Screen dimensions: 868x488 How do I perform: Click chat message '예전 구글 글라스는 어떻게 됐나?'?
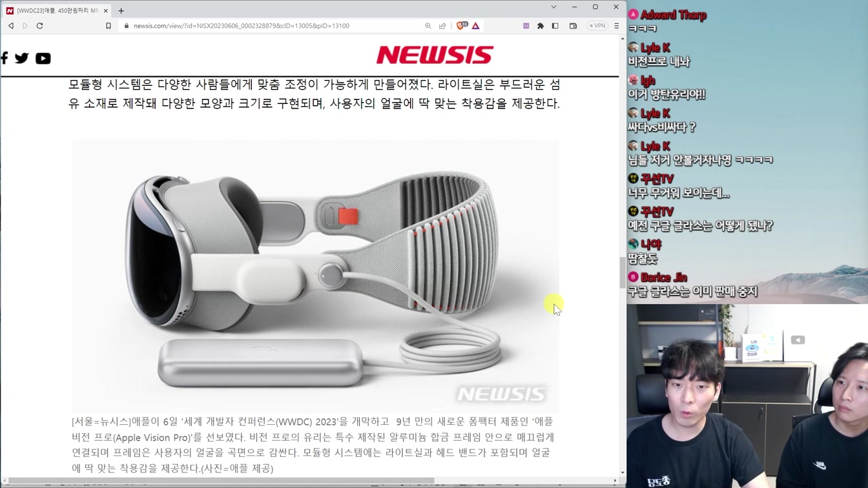[x=701, y=226]
